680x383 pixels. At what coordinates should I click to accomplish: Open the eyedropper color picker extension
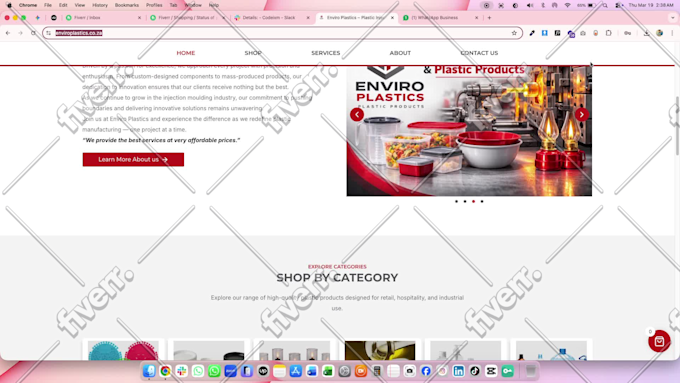coord(532,33)
